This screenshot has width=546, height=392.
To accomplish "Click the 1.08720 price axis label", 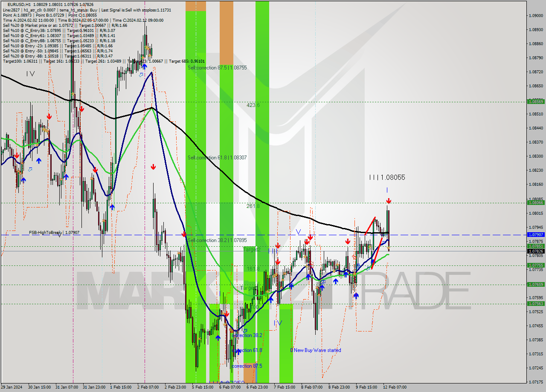I will [536, 72].
